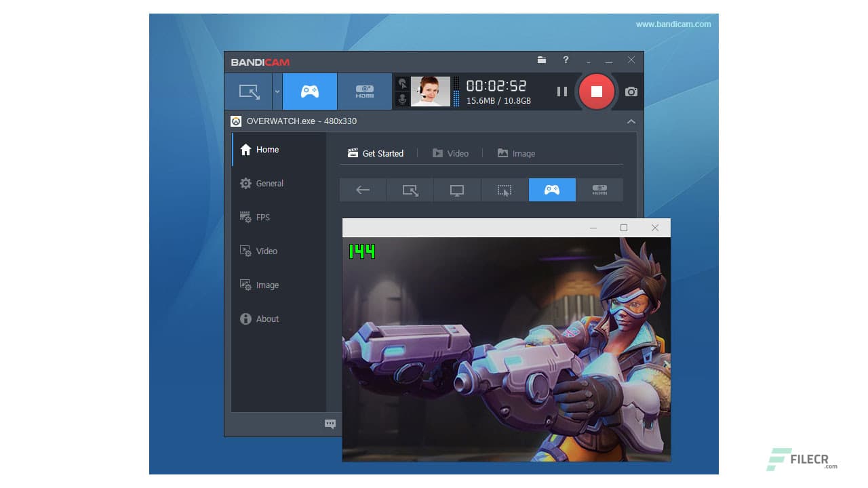Expand the screen recording mode dropdown arrow

(277, 91)
